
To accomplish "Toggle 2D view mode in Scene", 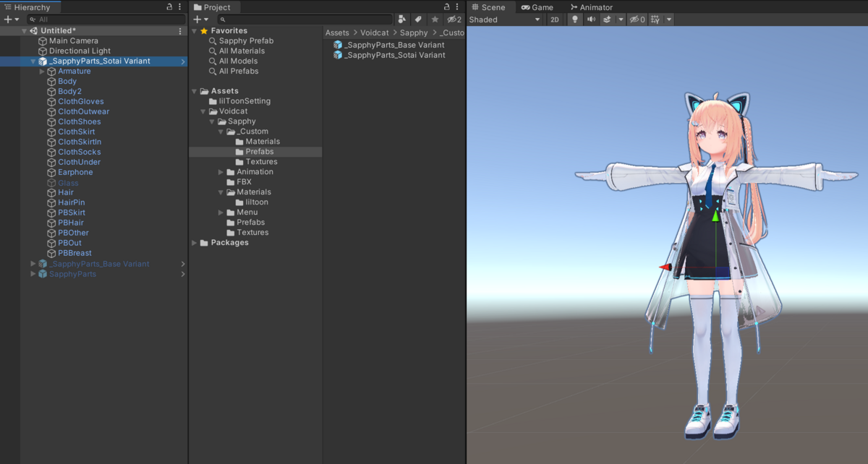I will coord(555,20).
